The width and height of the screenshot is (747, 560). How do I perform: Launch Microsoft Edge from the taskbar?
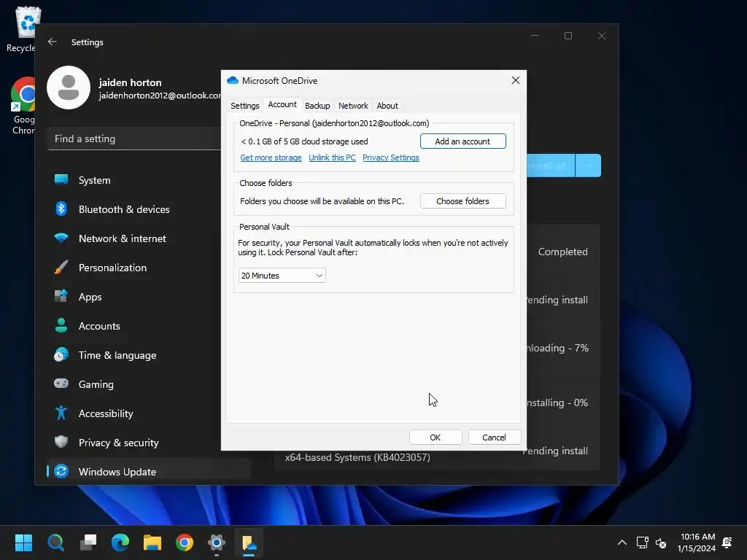click(x=120, y=542)
